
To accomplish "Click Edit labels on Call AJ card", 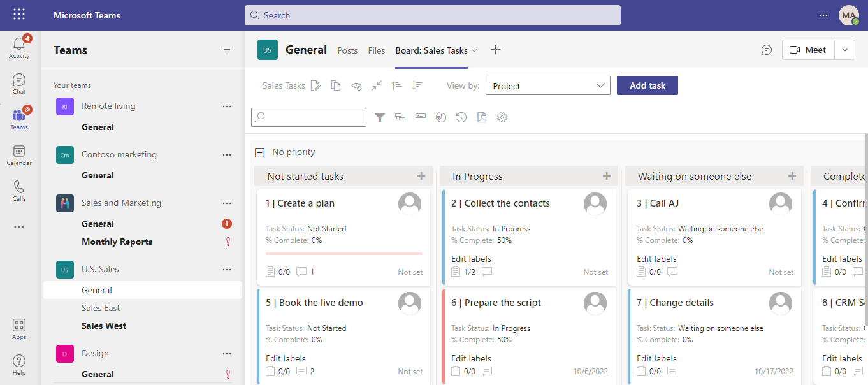I will (x=656, y=258).
